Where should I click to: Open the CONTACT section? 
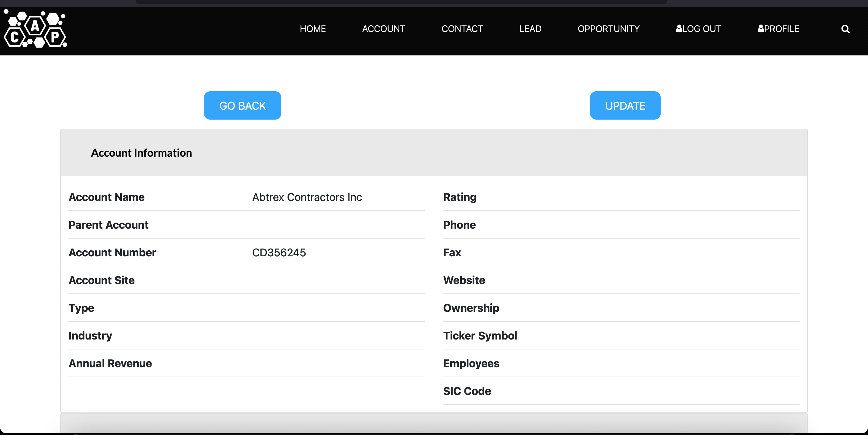tap(462, 29)
